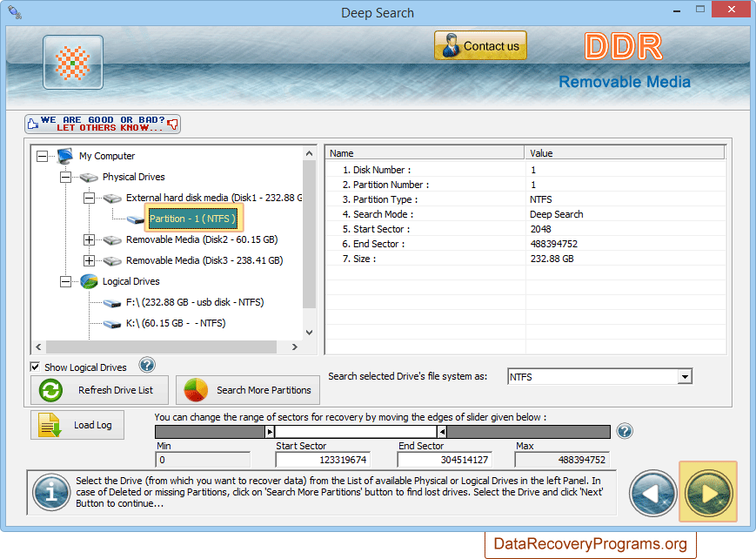
Task: Click the information 'i' icon
Action: pyautogui.click(x=51, y=492)
